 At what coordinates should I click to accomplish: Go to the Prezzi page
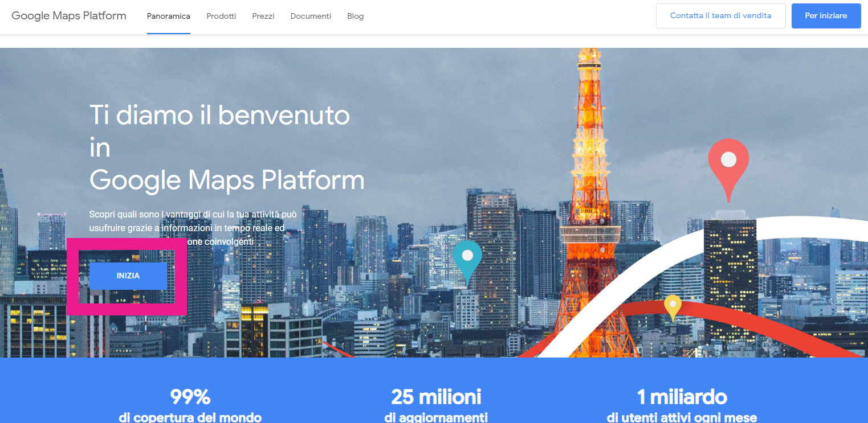pyautogui.click(x=263, y=16)
